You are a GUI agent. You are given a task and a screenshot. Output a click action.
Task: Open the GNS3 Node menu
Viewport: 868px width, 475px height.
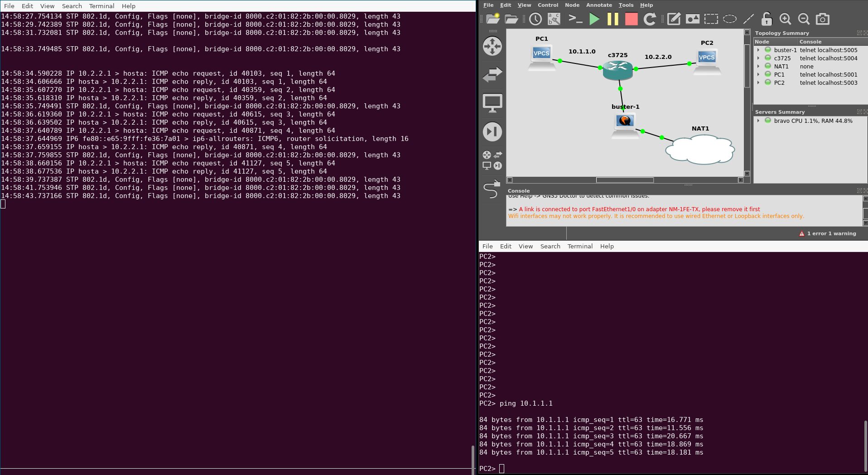[572, 5]
